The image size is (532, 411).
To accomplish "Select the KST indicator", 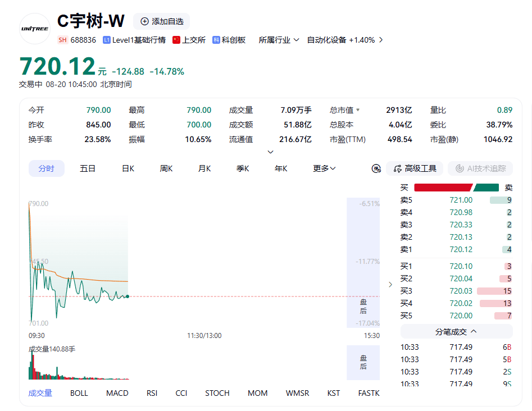I will point(334,393).
